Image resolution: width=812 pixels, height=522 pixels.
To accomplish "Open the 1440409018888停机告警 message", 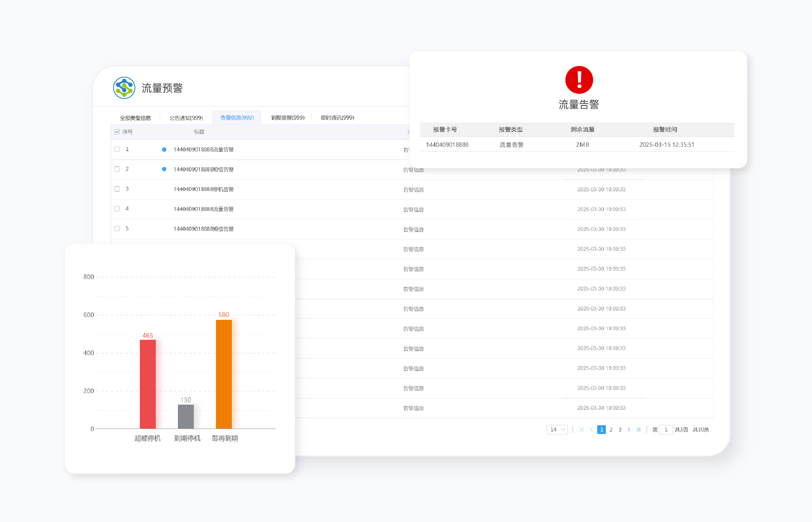I will coord(203,189).
